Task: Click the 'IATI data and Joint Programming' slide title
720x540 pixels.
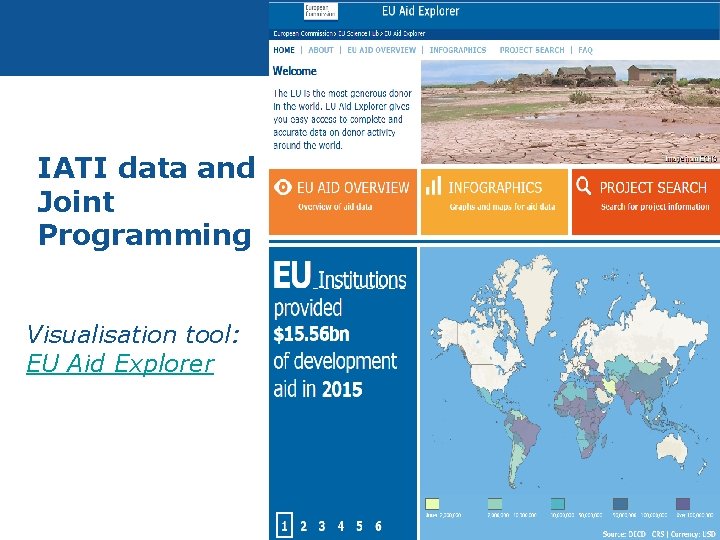Action: (146, 202)
